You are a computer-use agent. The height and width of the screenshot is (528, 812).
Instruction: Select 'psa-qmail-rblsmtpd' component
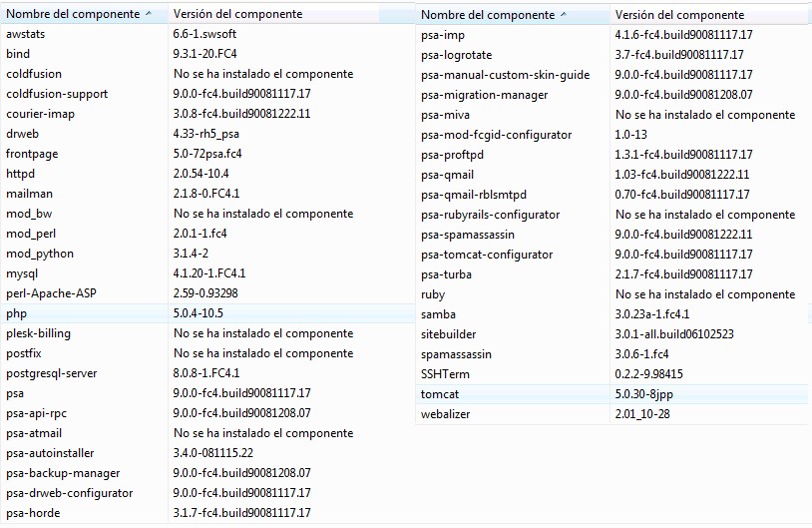(474, 195)
